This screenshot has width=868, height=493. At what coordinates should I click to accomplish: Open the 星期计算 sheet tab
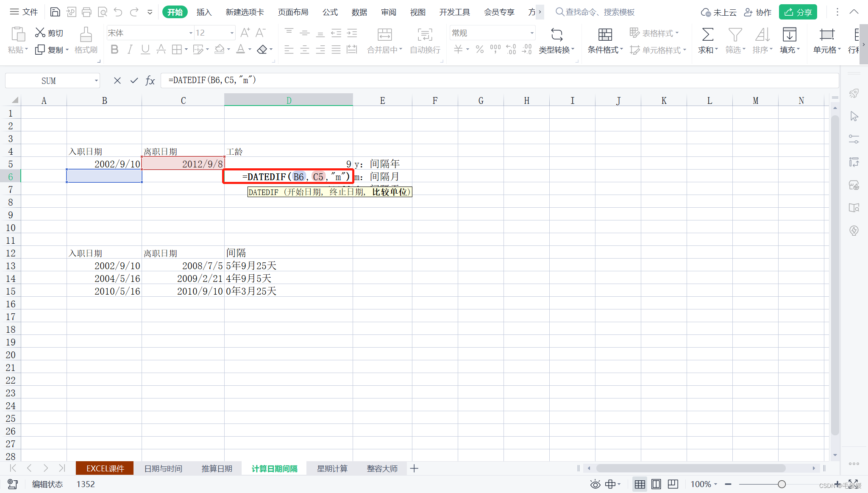(332, 468)
